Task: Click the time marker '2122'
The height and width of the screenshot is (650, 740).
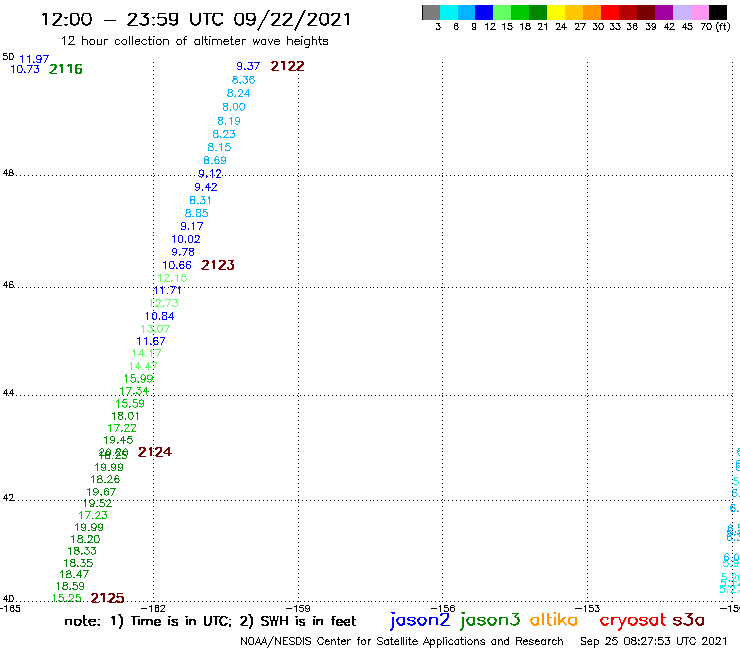Action: coord(287,66)
